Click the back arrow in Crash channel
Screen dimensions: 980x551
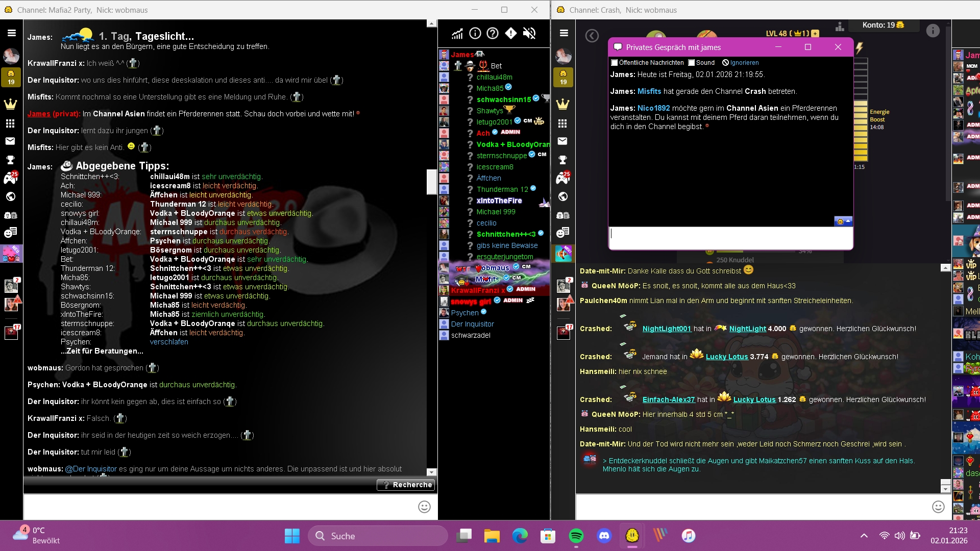tap(592, 36)
